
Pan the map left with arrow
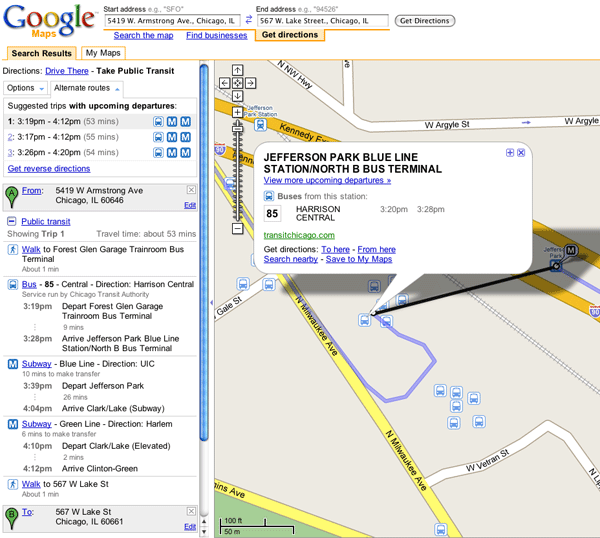click(225, 83)
